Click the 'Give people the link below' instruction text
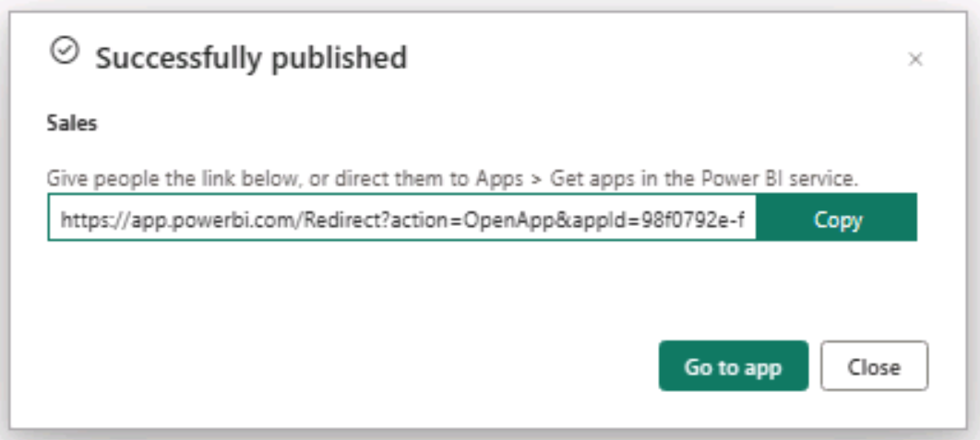Viewport: 980px width, 440px height. point(452,179)
